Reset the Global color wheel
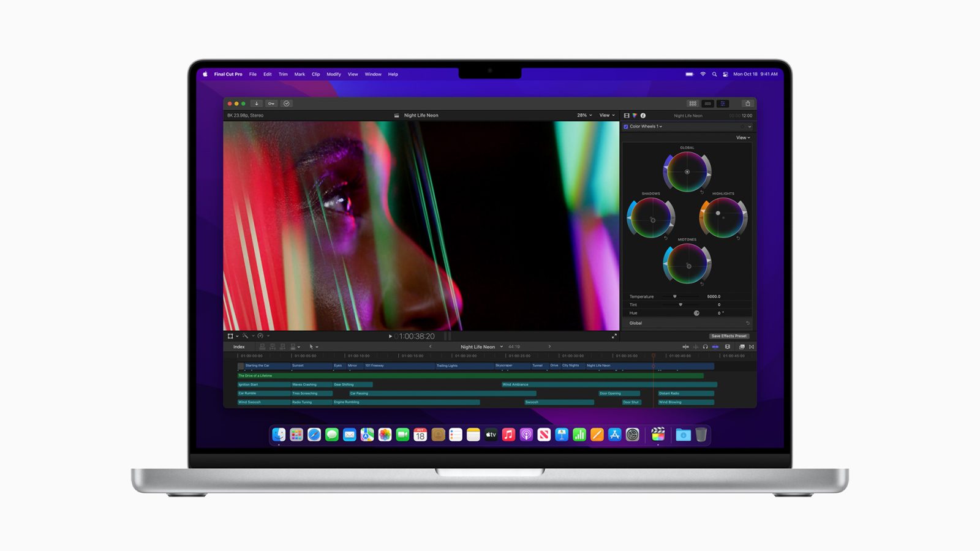 (702, 192)
